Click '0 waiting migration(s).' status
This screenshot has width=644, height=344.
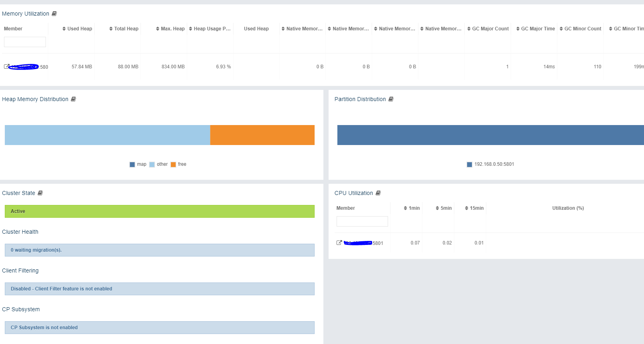(160, 250)
